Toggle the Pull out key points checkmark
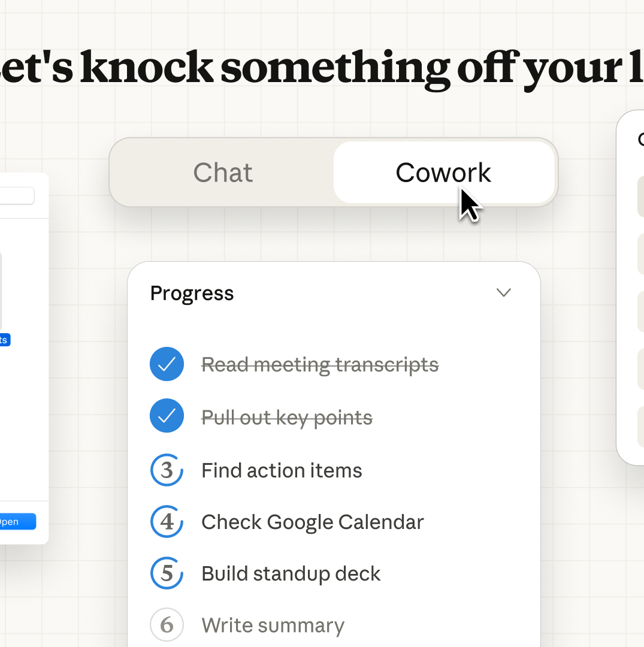Viewport: 644px width, 647px height. pyautogui.click(x=167, y=416)
